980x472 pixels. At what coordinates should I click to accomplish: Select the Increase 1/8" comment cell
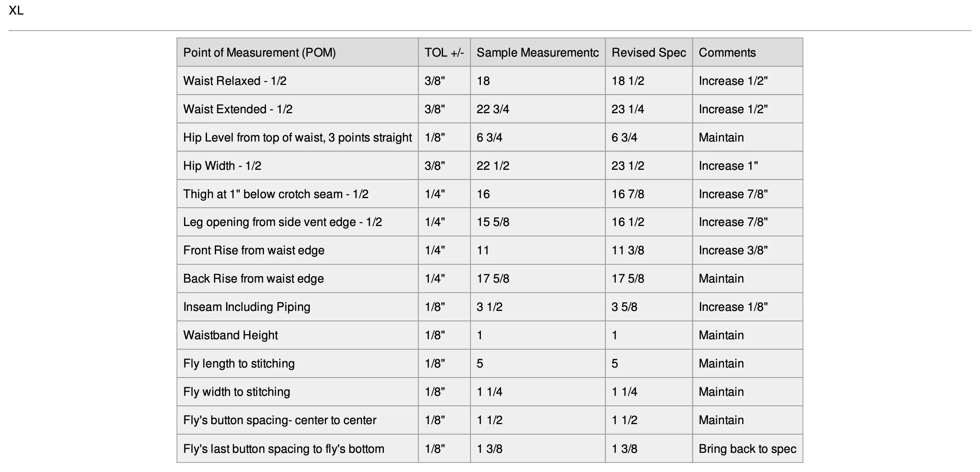[x=748, y=307]
